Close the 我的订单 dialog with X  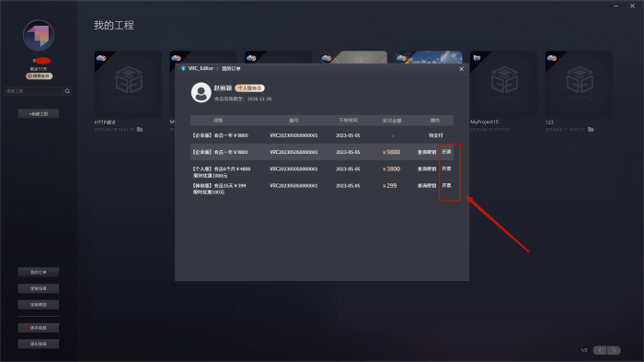point(461,69)
